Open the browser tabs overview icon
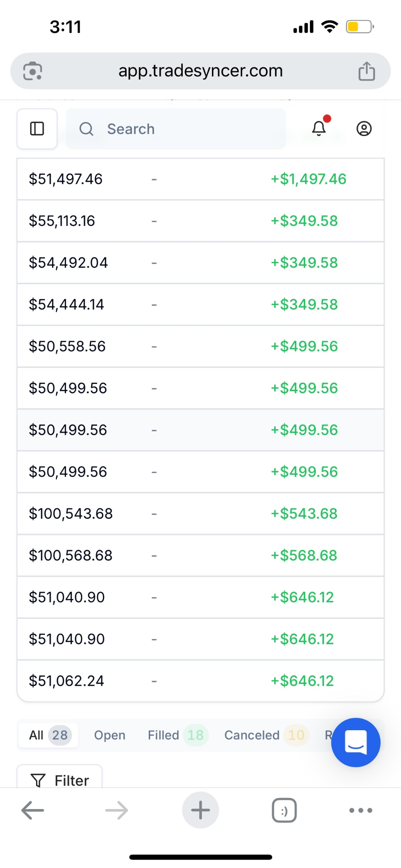 click(x=284, y=810)
